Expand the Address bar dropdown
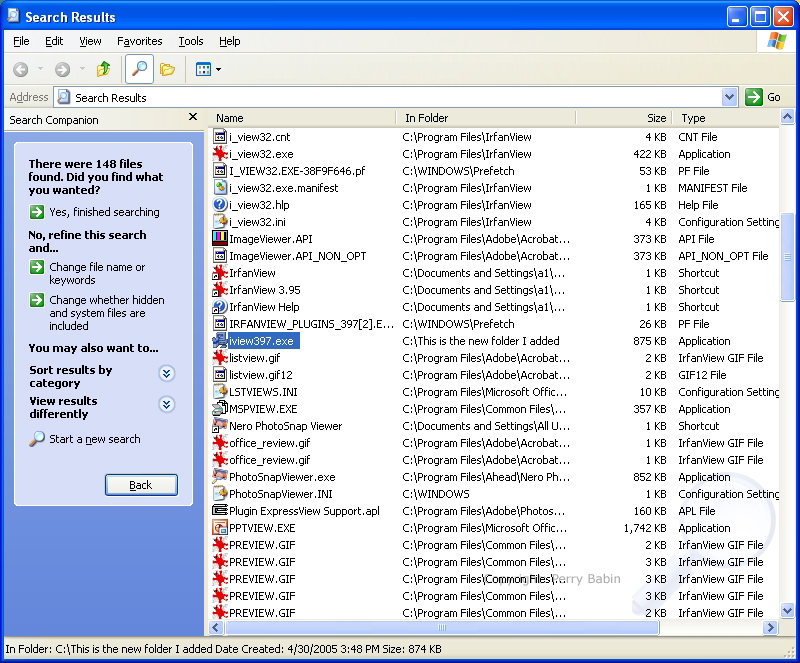The width and height of the screenshot is (800, 663). point(730,97)
